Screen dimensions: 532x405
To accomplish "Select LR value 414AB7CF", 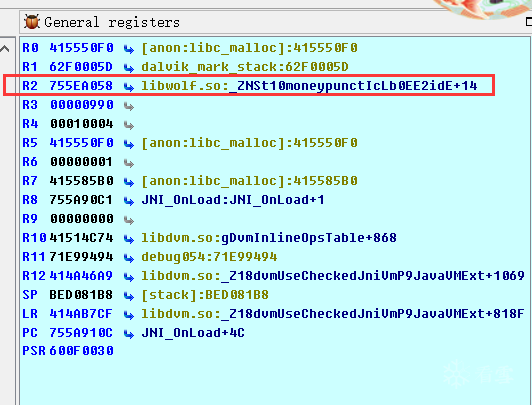I will tap(81, 314).
